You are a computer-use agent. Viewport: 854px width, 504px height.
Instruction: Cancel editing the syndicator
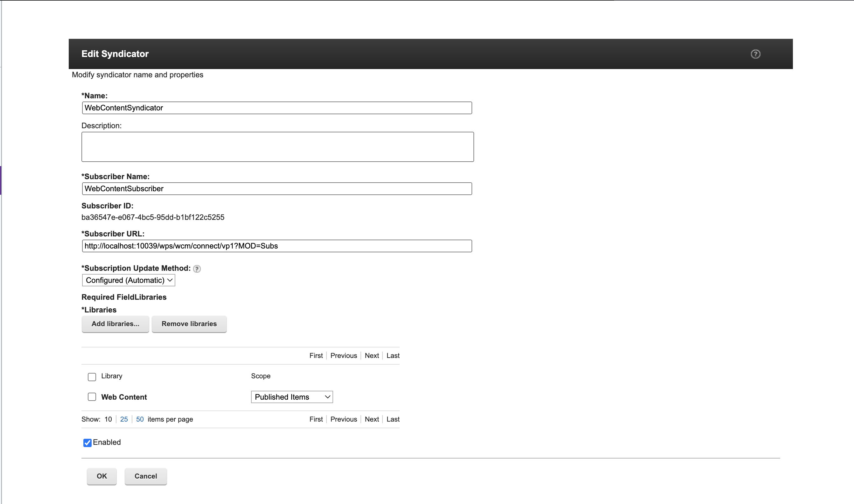pos(145,476)
